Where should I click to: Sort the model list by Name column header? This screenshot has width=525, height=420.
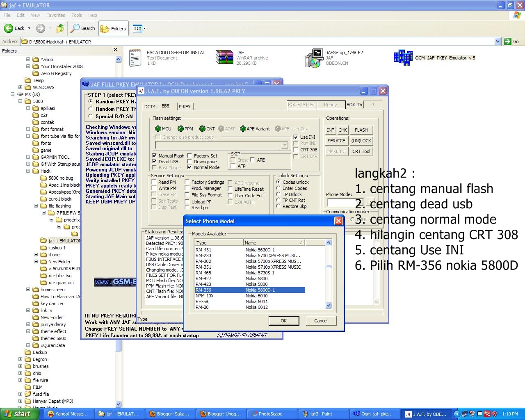coord(274,243)
